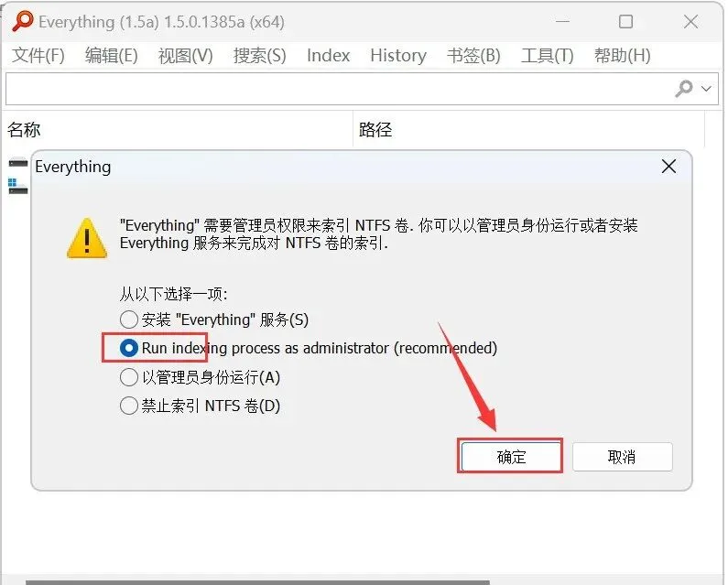Close the Everything dialog with the X
Viewport: 728px width, 585px height.
click(668, 167)
